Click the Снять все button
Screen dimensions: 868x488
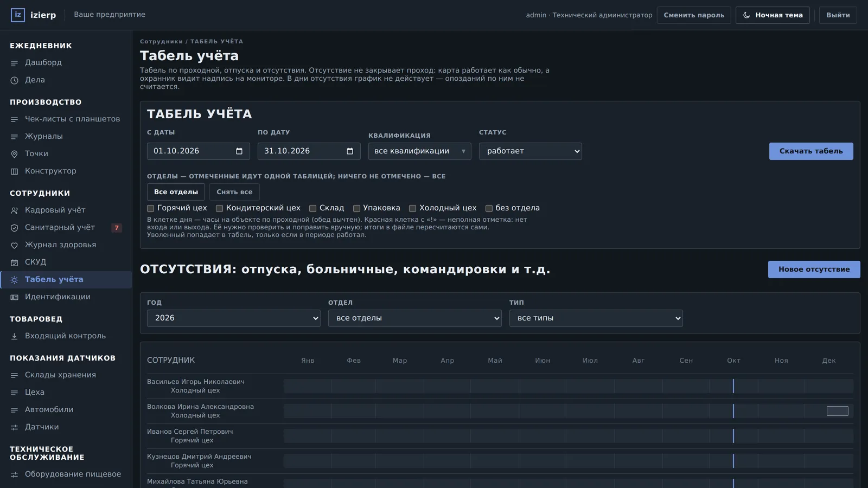[234, 192]
